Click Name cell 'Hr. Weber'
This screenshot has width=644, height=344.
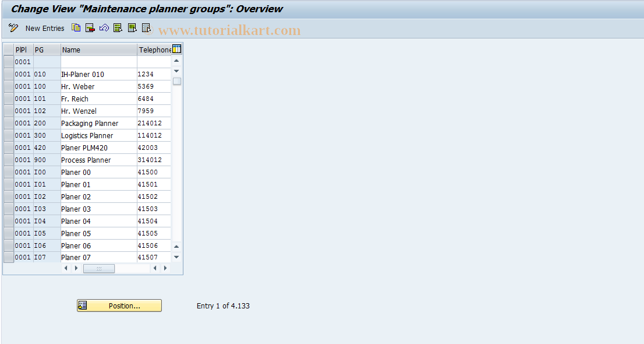tap(98, 86)
